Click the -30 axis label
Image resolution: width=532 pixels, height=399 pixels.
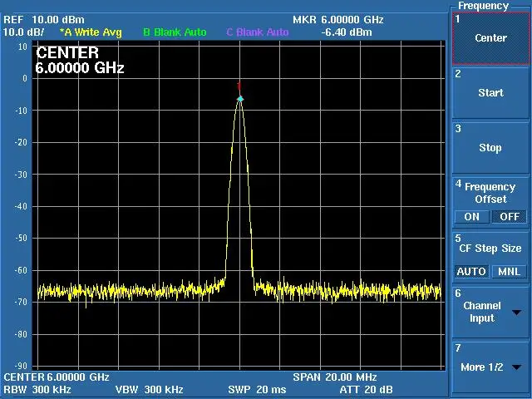point(21,175)
